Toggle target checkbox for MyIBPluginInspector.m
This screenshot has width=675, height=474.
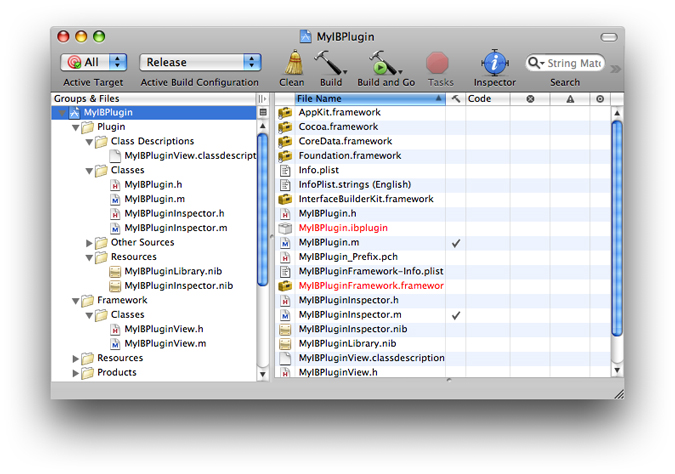[456, 315]
